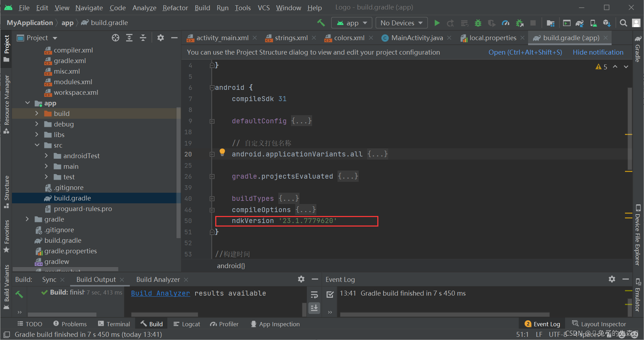Open the Layout Inspector button

click(599, 324)
